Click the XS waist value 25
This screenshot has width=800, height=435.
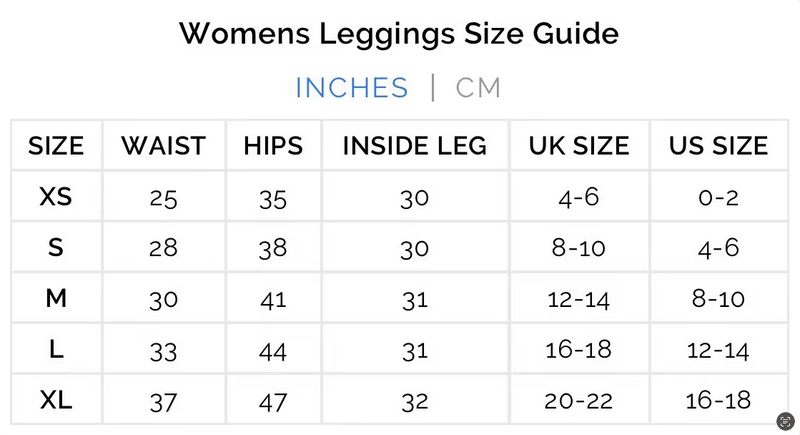pos(163,198)
